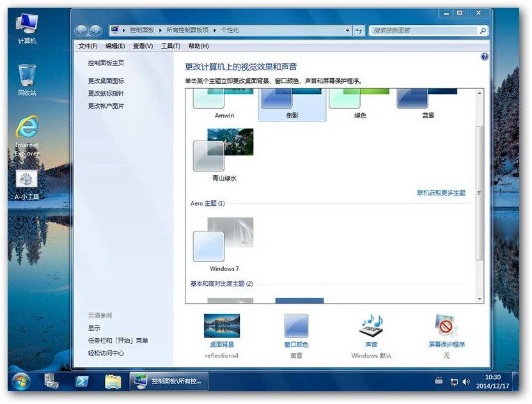Click the volume speaker tray icon
This screenshot has height=404, width=532.
pyautogui.click(x=467, y=382)
